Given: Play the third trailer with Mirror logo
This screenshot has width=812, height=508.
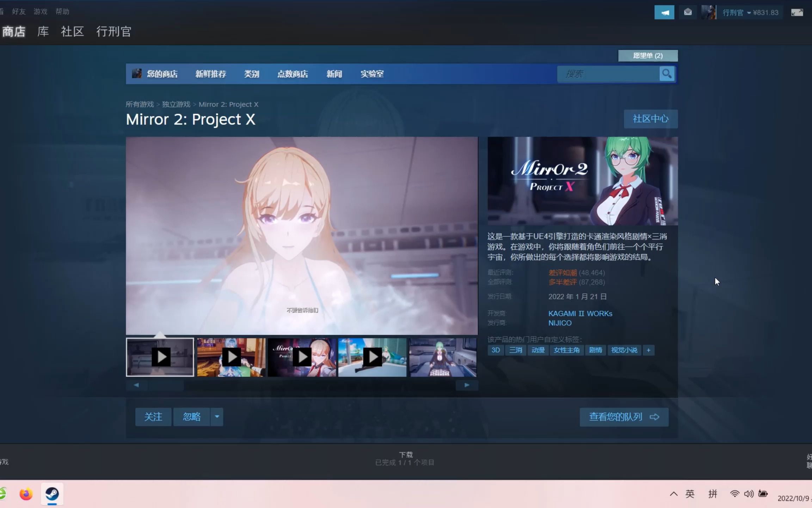Looking at the screenshot, I should coord(302,357).
